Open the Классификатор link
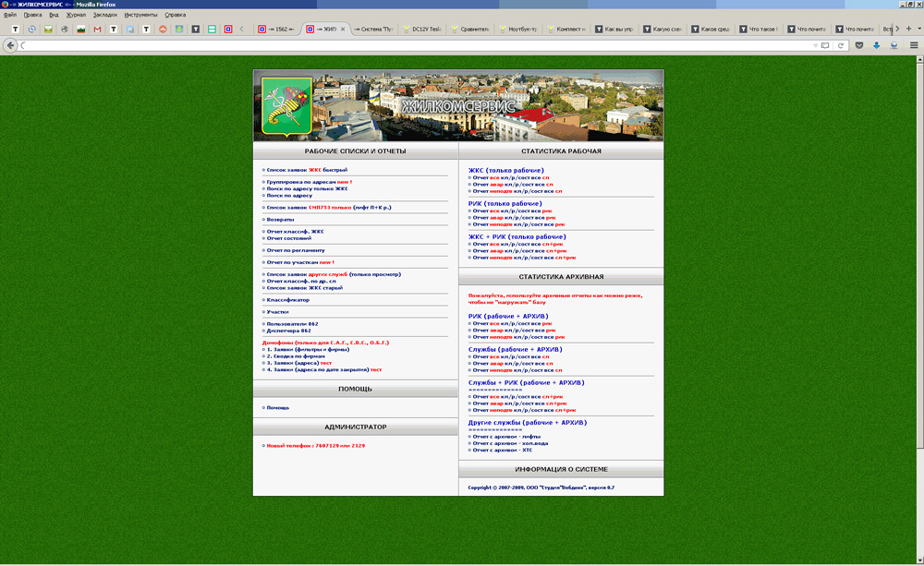The height and width of the screenshot is (566, 924). pos(288,300)
